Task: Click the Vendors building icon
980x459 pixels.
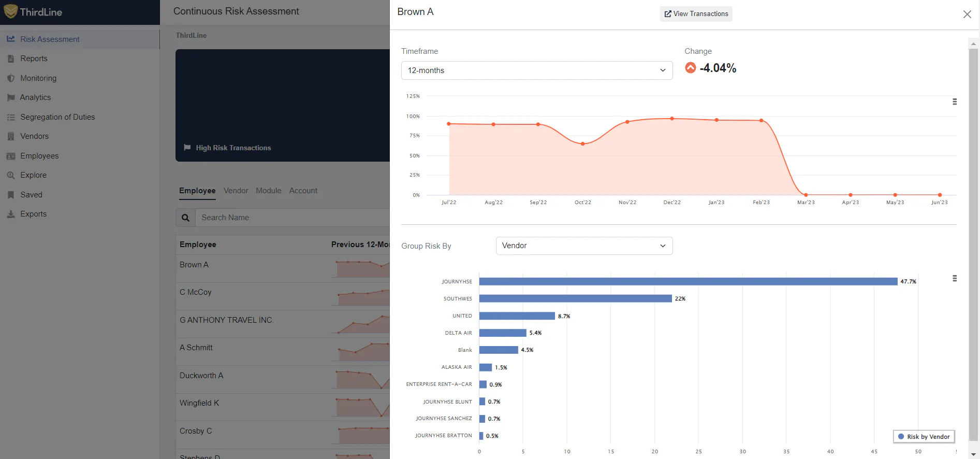Action: (10, 136)
